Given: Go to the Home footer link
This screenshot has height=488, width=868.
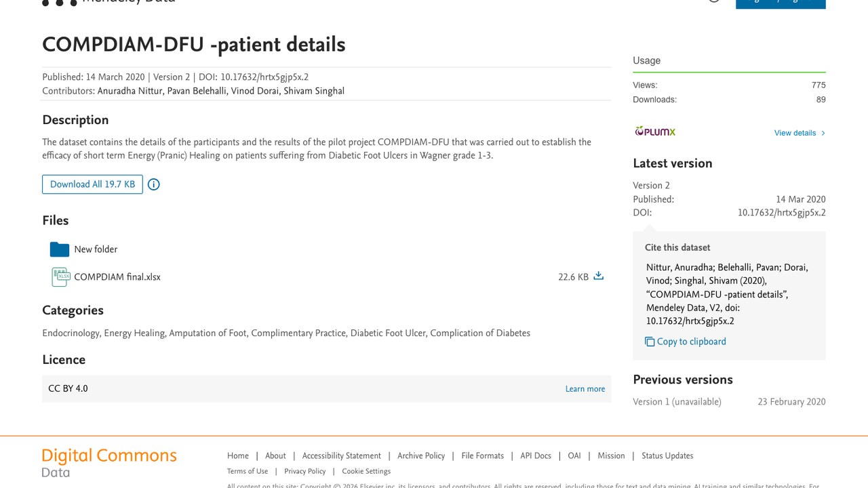Looking at the screenshot, I should pyautogui.click(x=238, y=456).
